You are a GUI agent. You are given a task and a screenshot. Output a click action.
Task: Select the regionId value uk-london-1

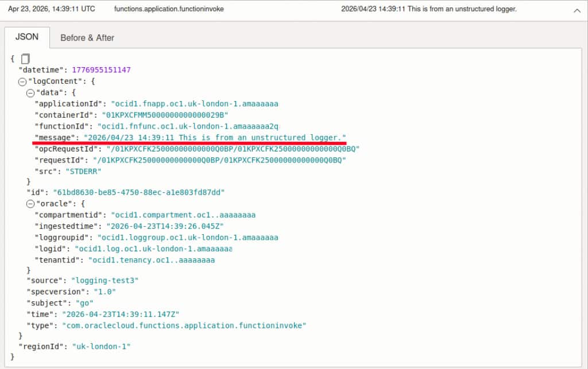pyautogui.click(x=101, y=347)
